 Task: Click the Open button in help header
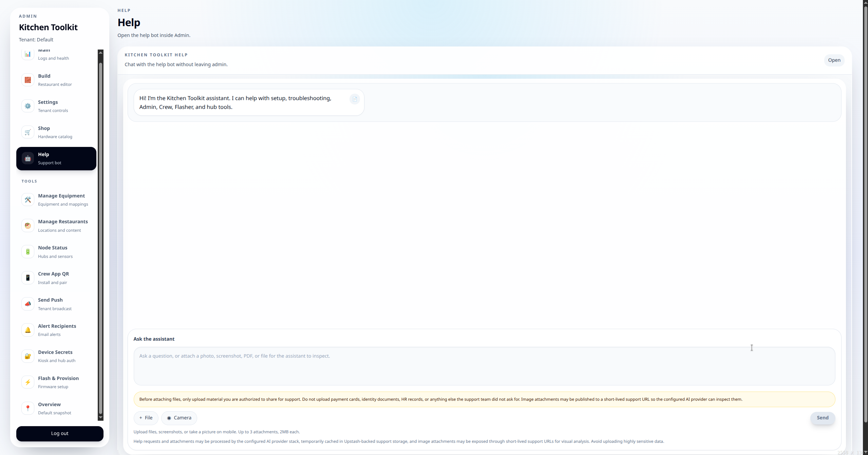click(834, 60)
